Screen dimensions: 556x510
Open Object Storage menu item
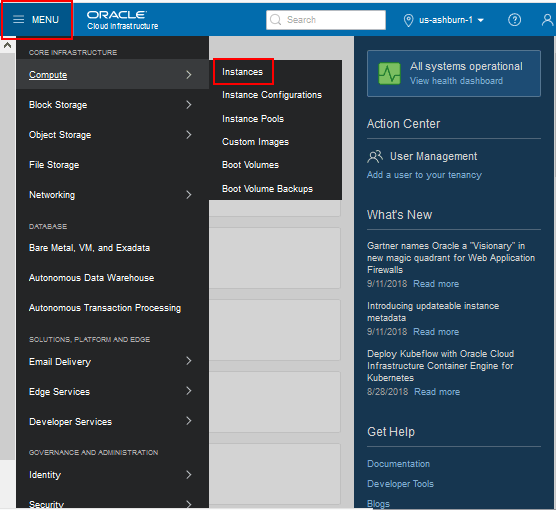pyautogui.click(x=60, y=135)
